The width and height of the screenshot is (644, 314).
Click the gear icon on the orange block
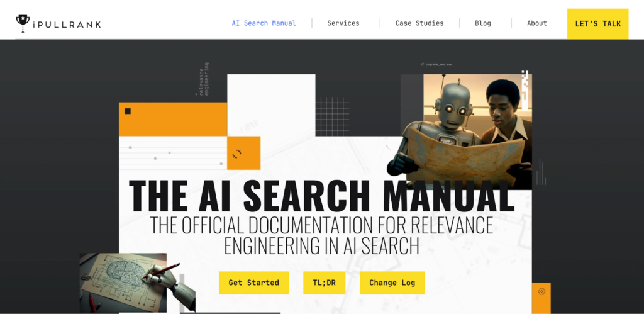541,291
